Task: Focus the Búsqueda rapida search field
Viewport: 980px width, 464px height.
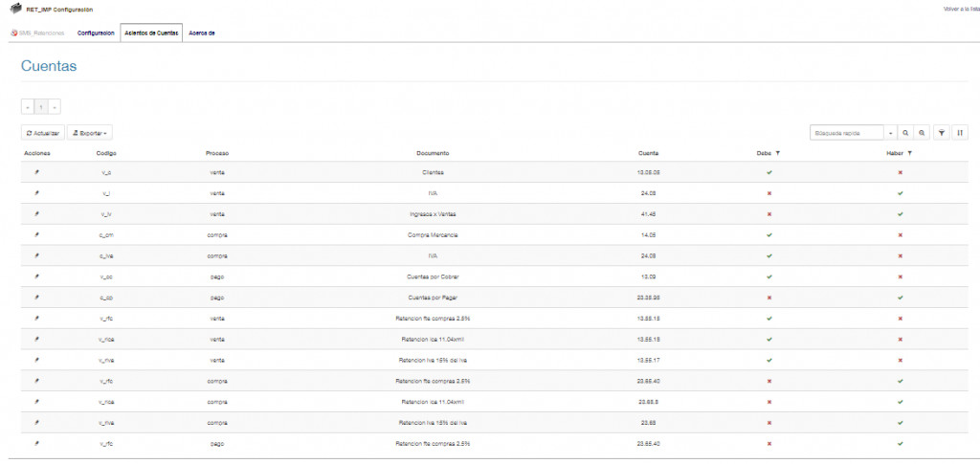Action: 847,133
